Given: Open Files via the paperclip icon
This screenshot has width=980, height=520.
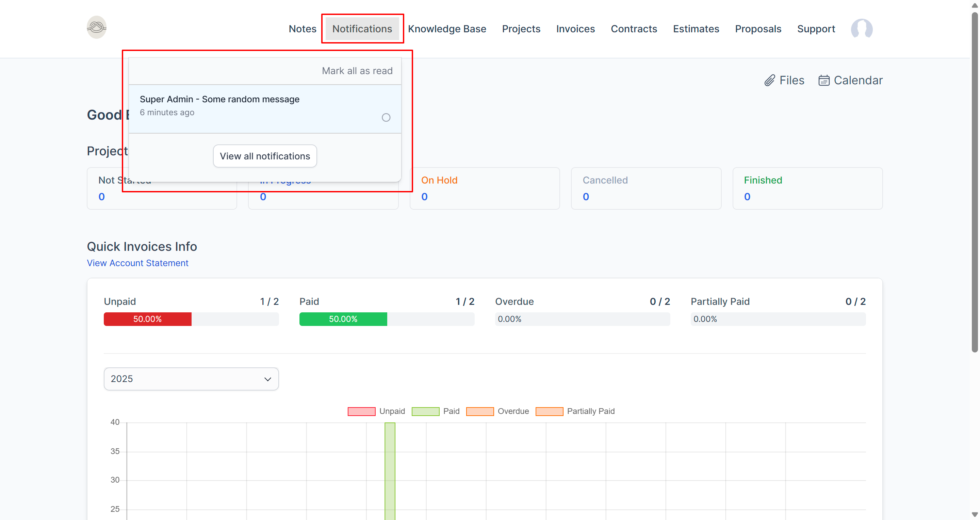Looking at the screenshot, I should tap(769, 80).
